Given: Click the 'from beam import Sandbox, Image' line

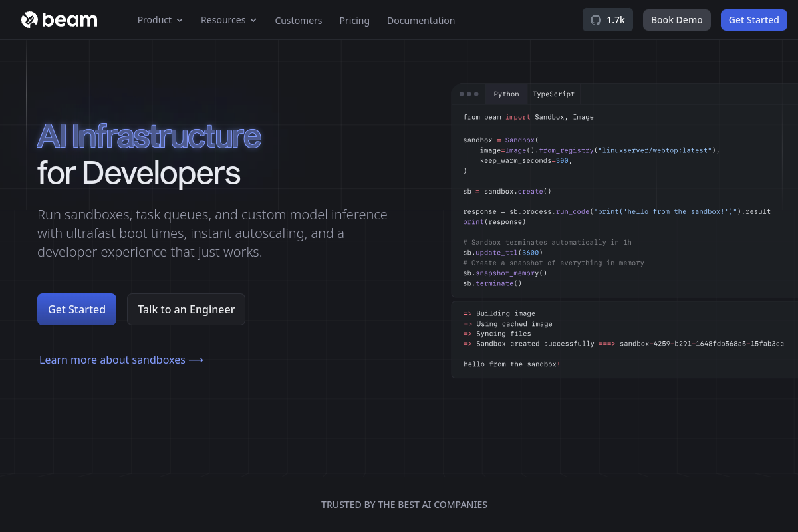Looking at the screenshot, I should tap(529, 117).
